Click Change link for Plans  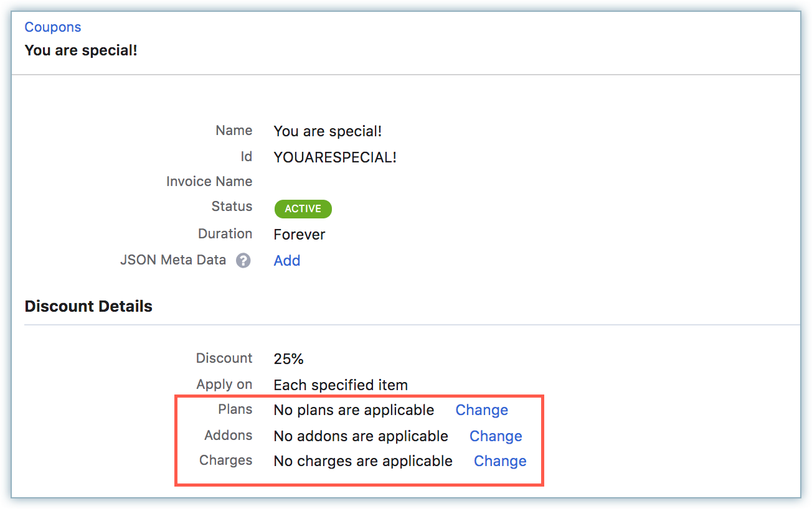coord(481,410)
